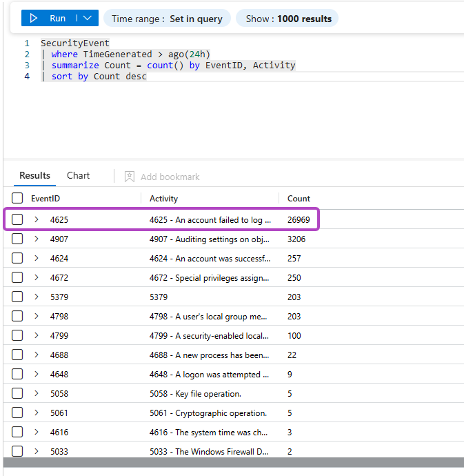Expand the 4616 result row
Image resolution: width=464 pixels, height=476 pixels.
click(37, 432)
